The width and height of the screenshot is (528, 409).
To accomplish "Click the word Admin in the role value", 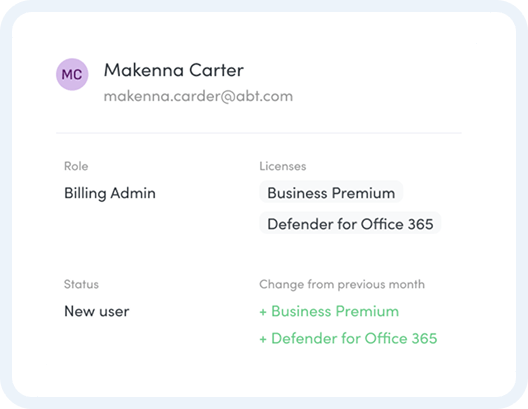I will (x=133, y=193).
